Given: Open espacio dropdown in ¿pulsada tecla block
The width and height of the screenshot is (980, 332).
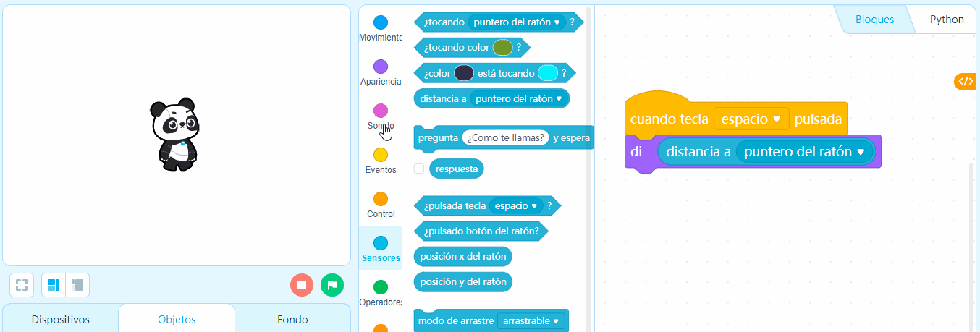Looking at the screenshot, I should pyautogui.click(x=516, y=206).
